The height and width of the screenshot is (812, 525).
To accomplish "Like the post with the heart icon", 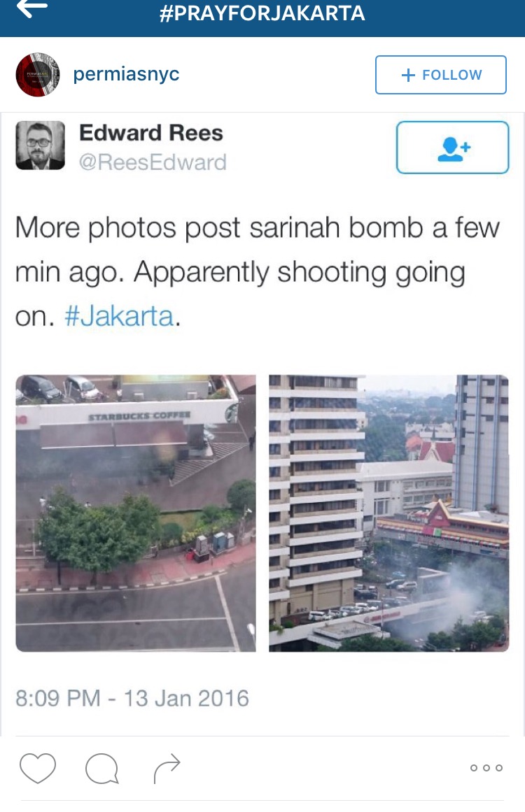I will 38,767.
